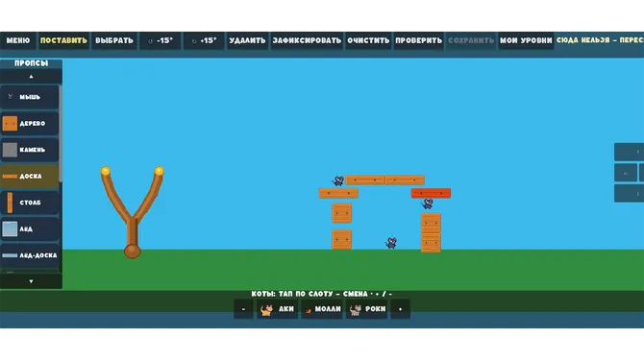This screenshot has width=644, height=361.
Task: Select the right tower's bottom crate
Action: pyautogui.click(x=431, y=243)
